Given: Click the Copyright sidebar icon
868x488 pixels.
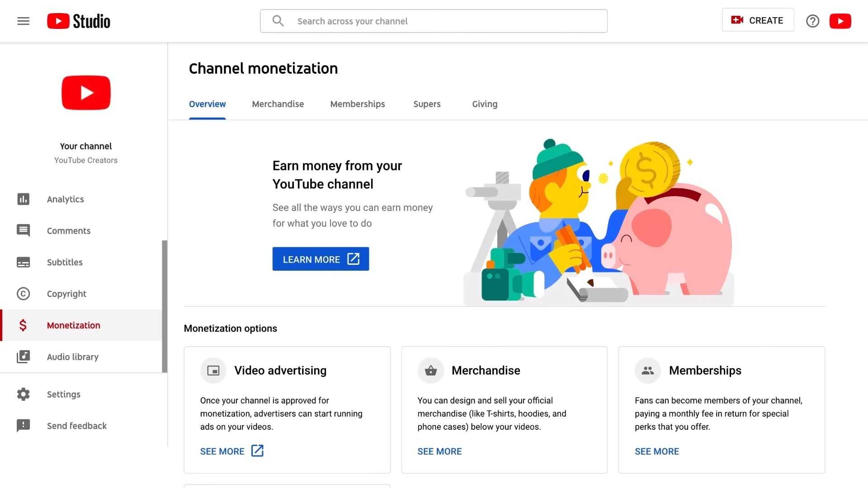Looking at the screenshot, I should coord(23,294).
